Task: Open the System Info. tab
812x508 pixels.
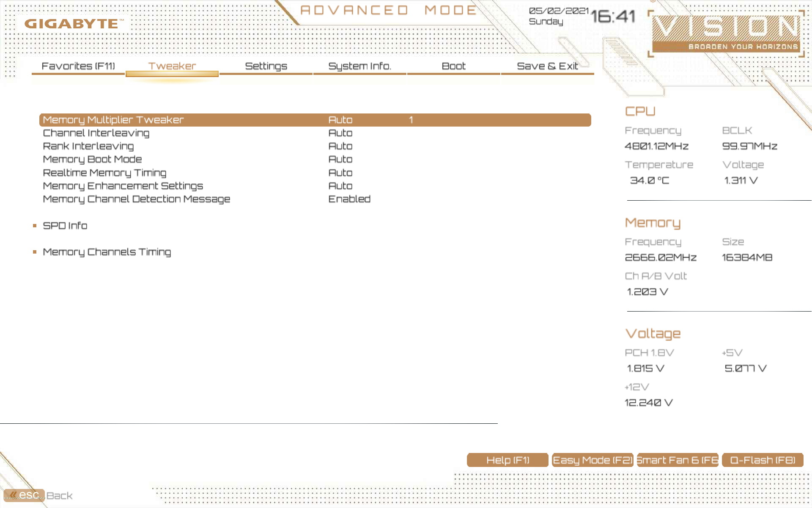Action: (359, 66)
